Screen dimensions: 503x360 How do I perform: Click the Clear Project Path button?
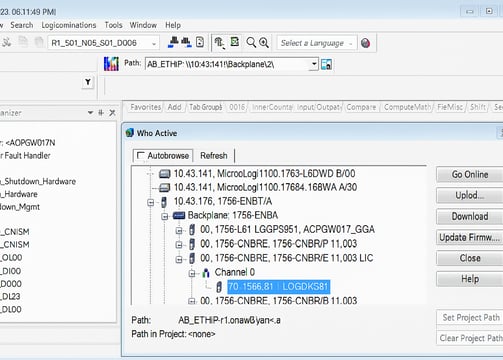pyautogui.click(x=471, y=338)
